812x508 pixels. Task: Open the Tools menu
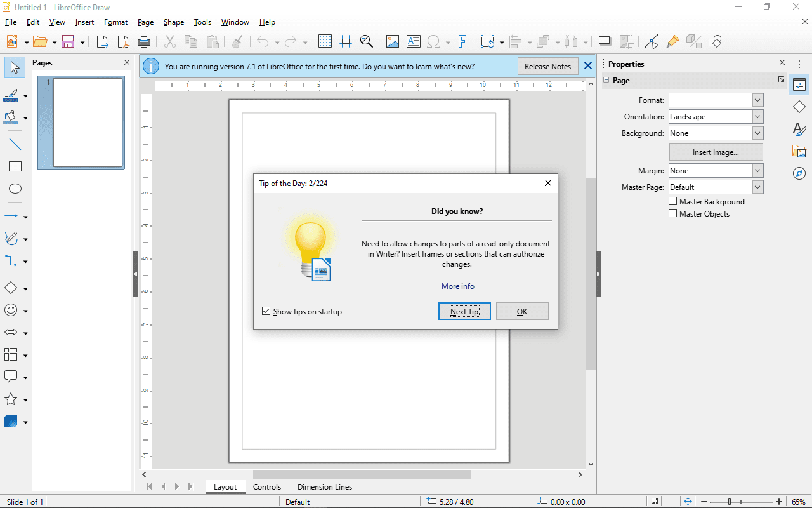[x=202, y=22]
